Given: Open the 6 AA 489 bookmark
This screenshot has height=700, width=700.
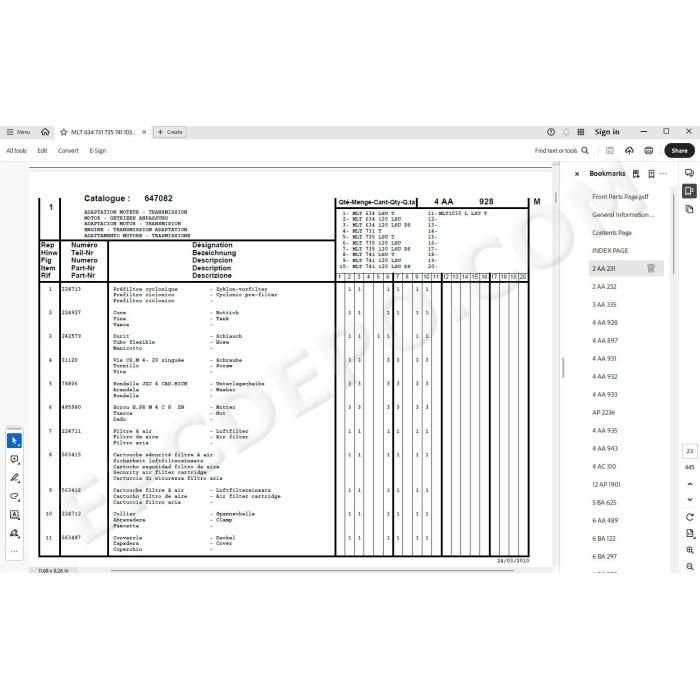Looking at the screenshot, I should click(x=605, y=521).
